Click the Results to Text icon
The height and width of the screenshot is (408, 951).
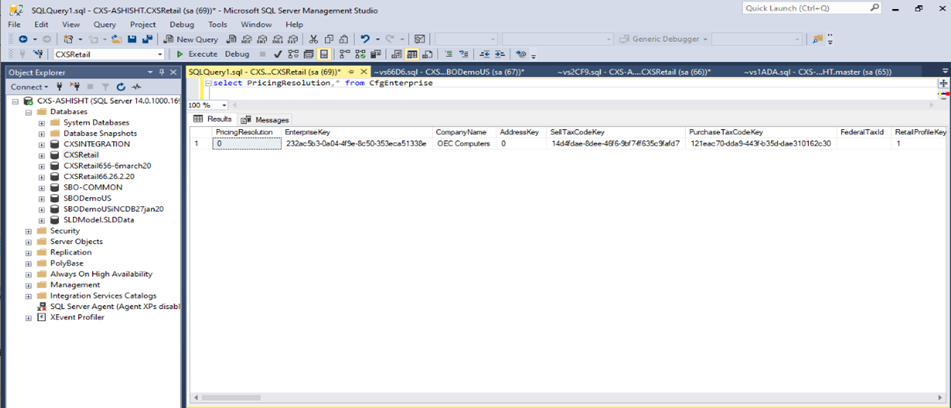pos(397,54)
